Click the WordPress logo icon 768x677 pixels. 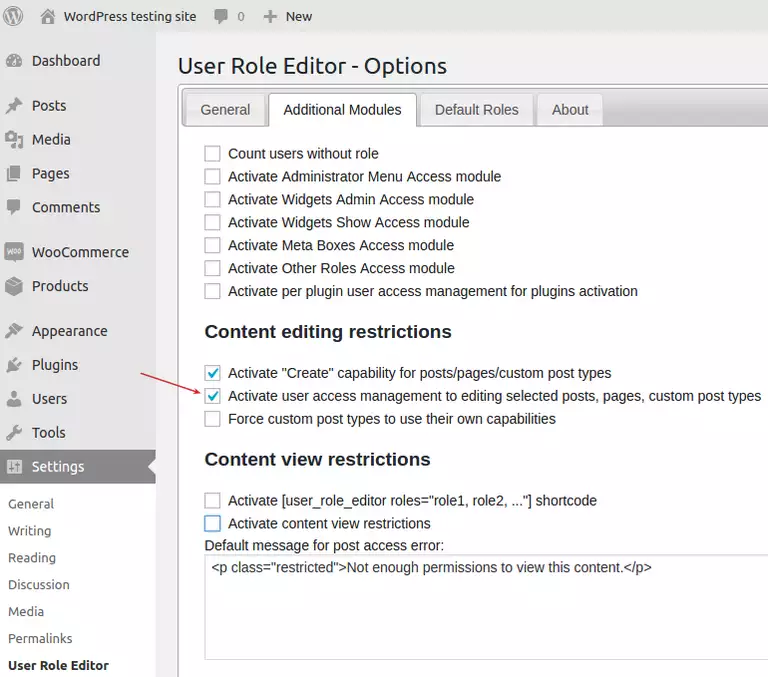point(13,16)
